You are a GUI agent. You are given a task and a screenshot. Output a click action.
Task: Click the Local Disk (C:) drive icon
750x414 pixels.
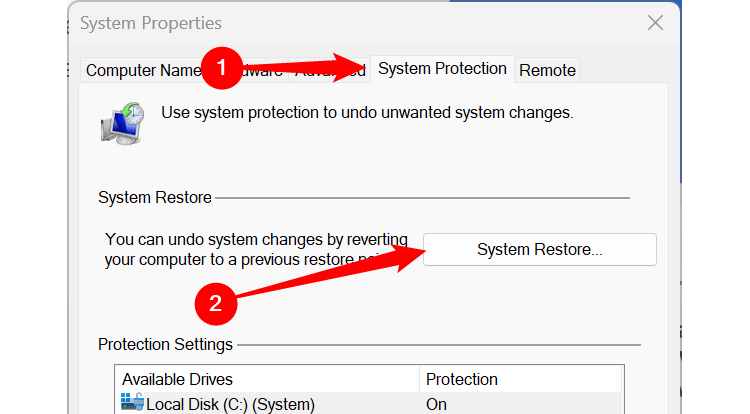(x=132, y=403)
